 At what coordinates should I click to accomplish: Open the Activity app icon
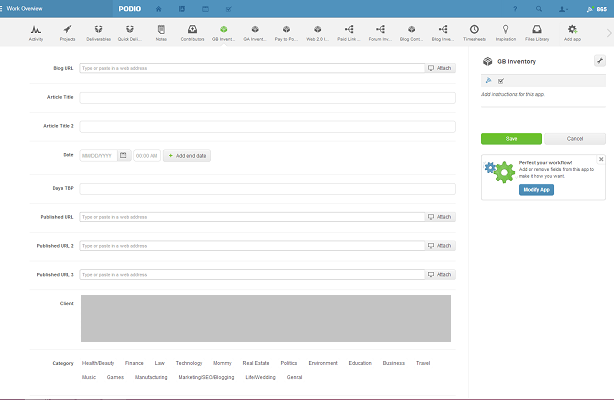coord(36,33)
